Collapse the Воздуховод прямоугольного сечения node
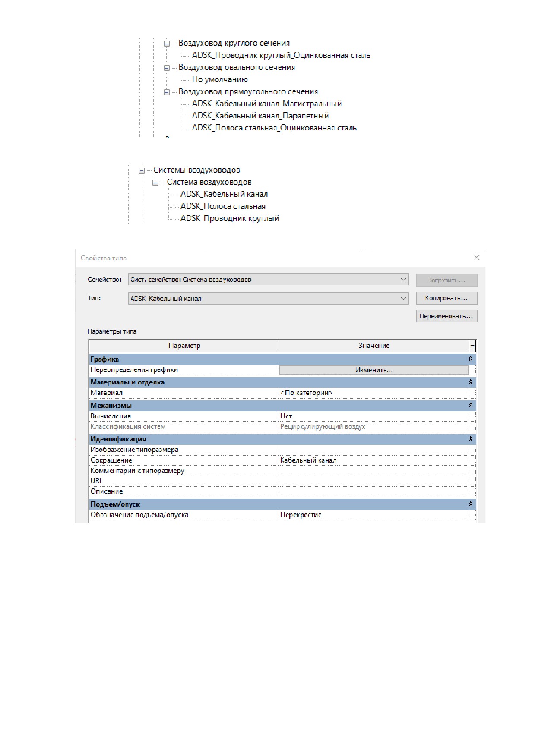Viewport: 535px width, 756px height. [167, 92]
